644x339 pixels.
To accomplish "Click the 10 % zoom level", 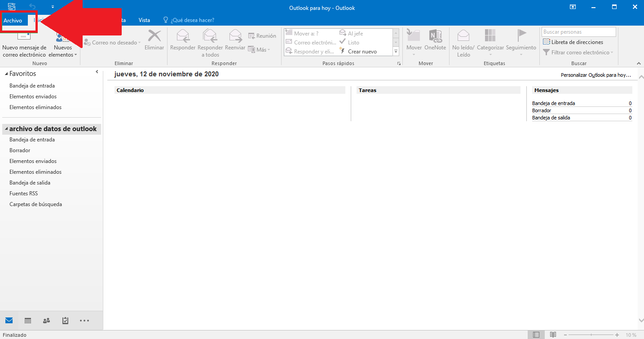I will coord(631,335).
